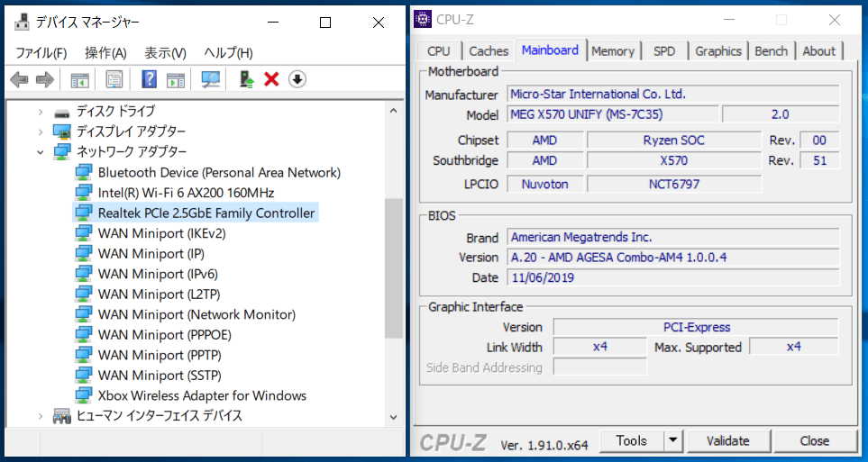Switch to the CPU tab in CPU-Z

coord(439,51)
